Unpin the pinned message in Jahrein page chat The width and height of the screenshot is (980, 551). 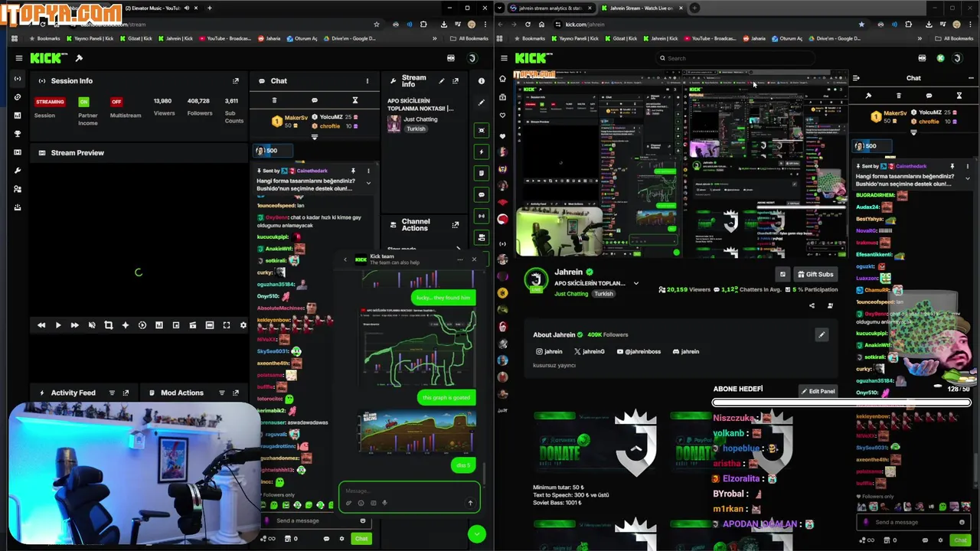(x=952, y=166)
